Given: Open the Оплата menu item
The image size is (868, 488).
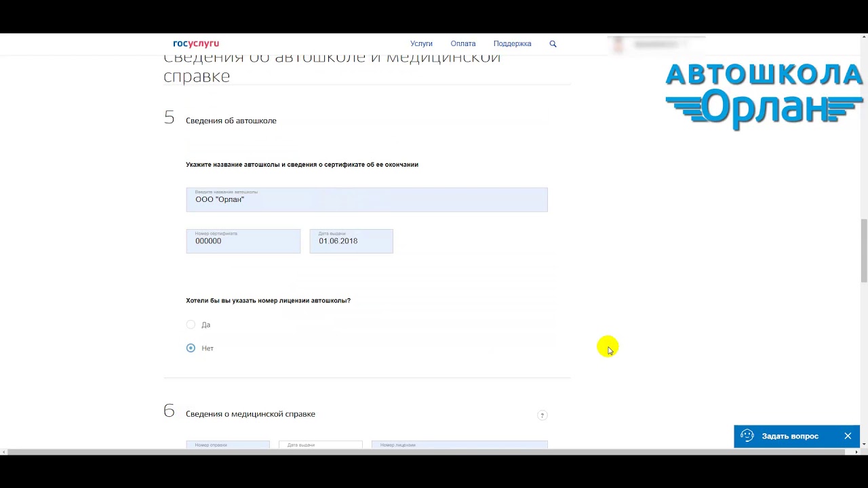Looking at the screenshot, I should (x=463, y=43).
